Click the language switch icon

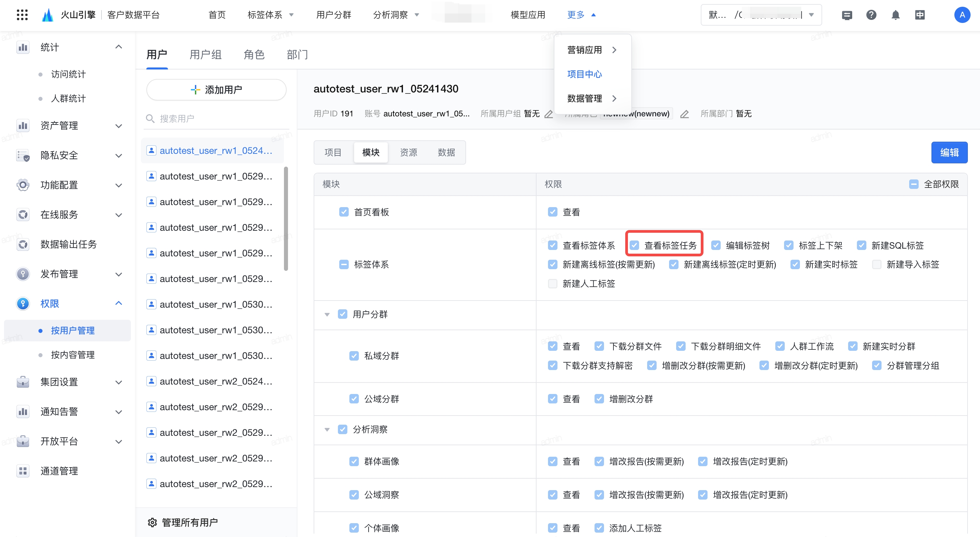click(920, 15)
